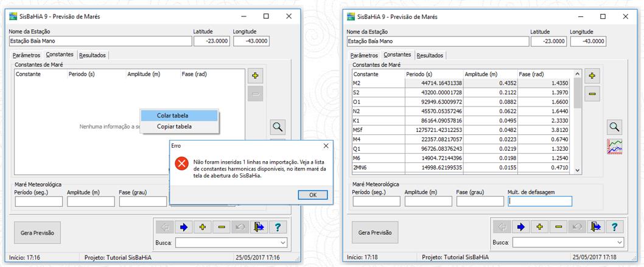Add new record plus in left window toolbar
This screenshot has width=644, height=267.
tap(203, 227)
